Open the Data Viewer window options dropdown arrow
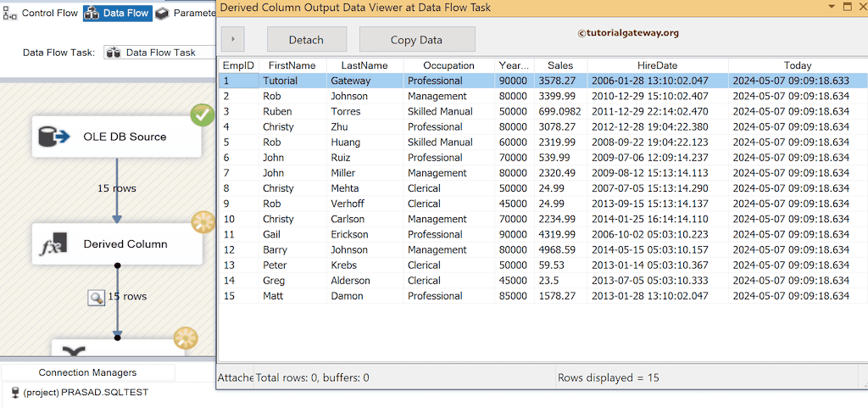Screen dimensions: 868x408 coord(832,7)
